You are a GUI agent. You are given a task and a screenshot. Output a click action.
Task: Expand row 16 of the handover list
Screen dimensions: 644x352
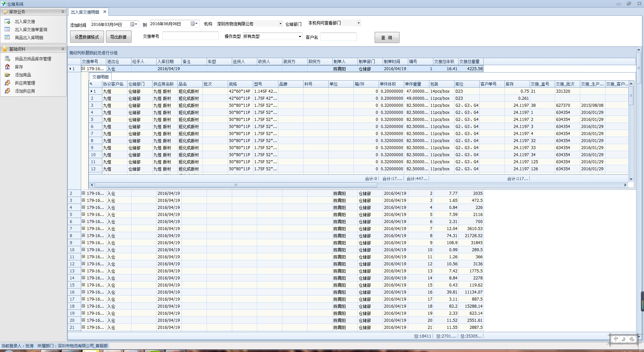(x=83, y=292)
